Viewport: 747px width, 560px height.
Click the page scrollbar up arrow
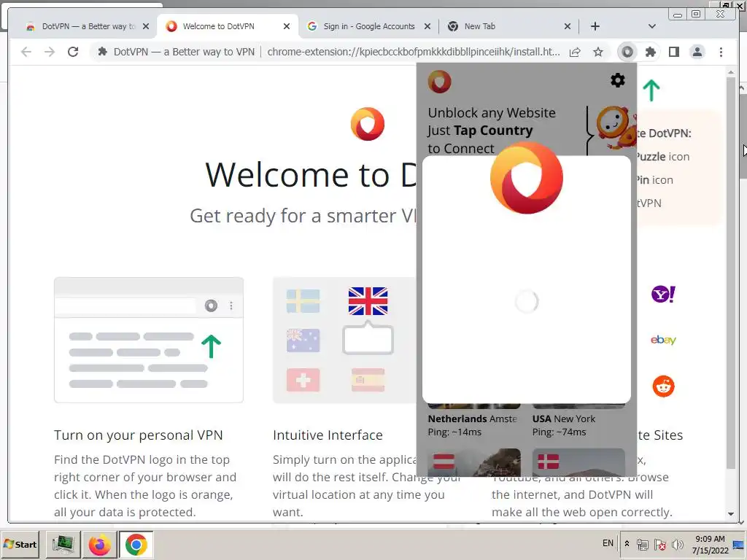click(731, 72)
